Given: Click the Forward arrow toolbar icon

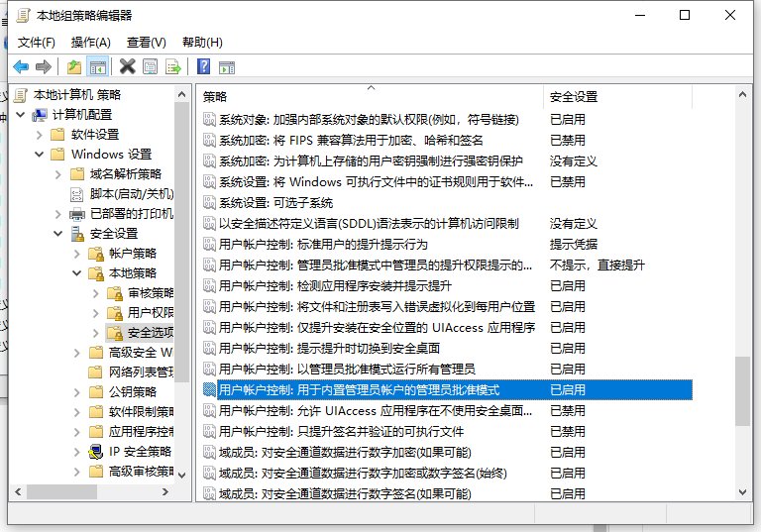Looking at the screenshot, I should [x=44, y=66].
